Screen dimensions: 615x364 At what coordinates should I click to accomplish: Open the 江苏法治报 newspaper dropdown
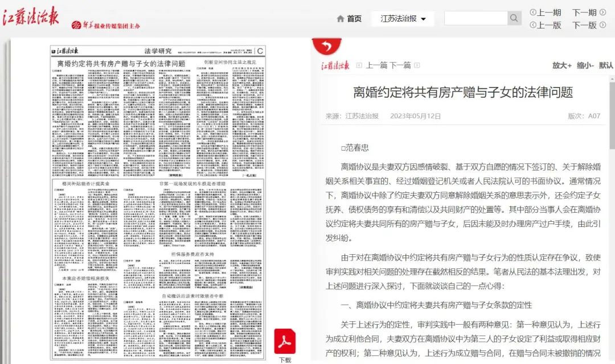pos(403,19)
